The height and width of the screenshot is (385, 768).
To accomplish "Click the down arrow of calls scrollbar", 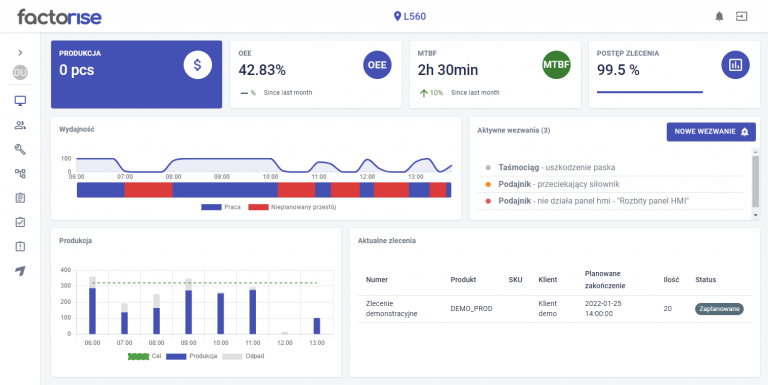I will point(755,215).
